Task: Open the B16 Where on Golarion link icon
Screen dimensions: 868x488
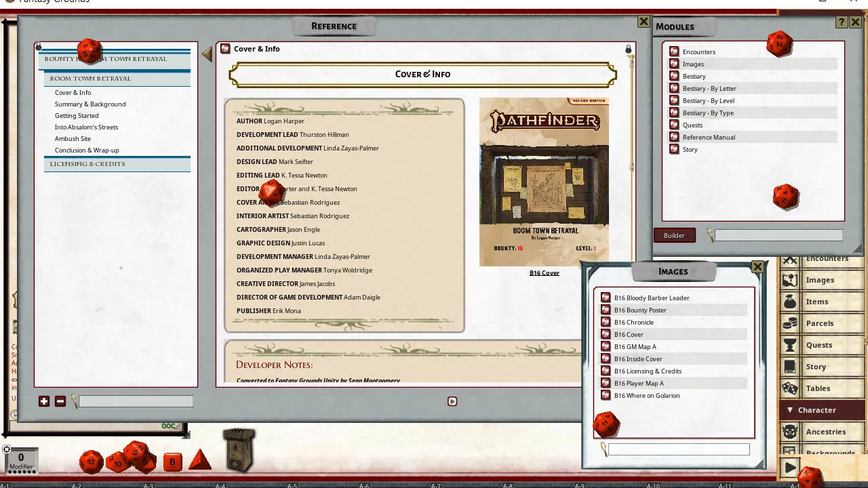Action: tap(606, 395)
